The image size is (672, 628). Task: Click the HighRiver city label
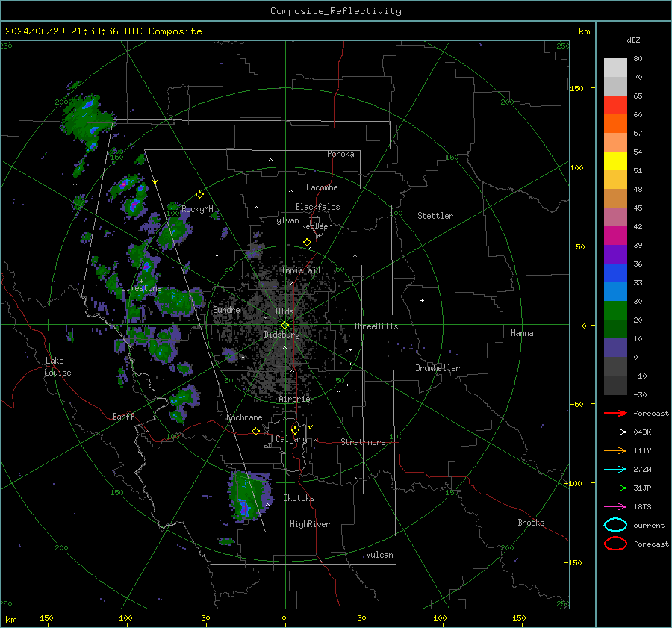coord(310,524)
